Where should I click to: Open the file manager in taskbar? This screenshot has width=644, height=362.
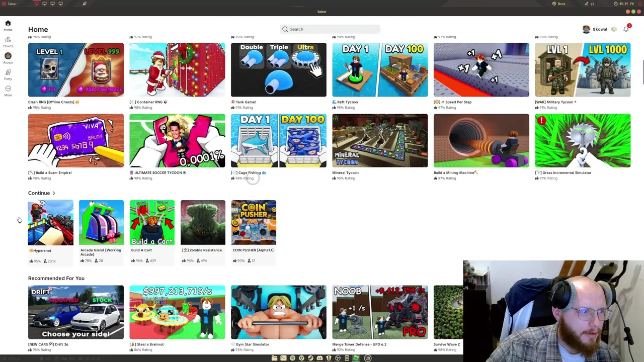tap(274, 358)
